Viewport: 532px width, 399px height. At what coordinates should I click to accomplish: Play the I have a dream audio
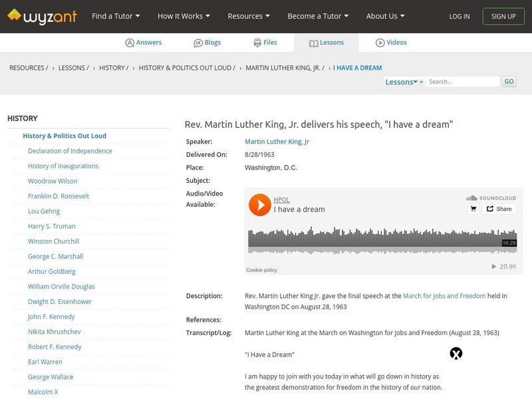pyautogui.click(x=259, y=205)
